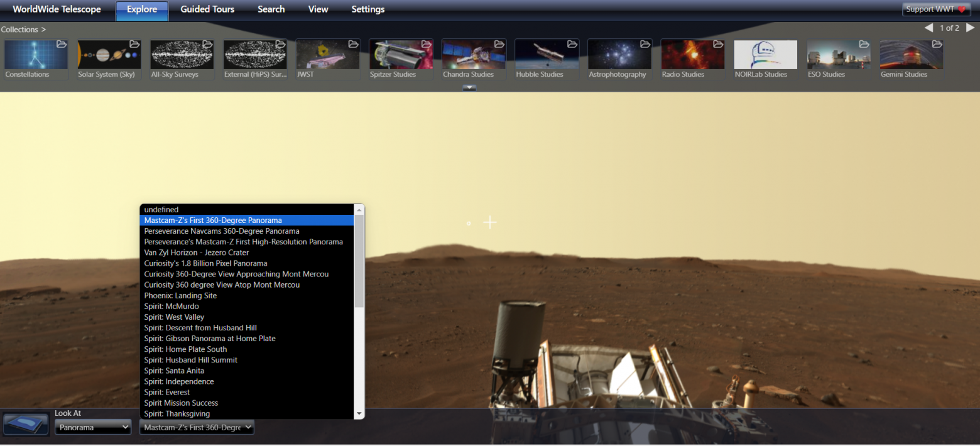The image size is (980, 446).
Task: Open the NOIRLab Studies collection
Action: click(765, 60)
